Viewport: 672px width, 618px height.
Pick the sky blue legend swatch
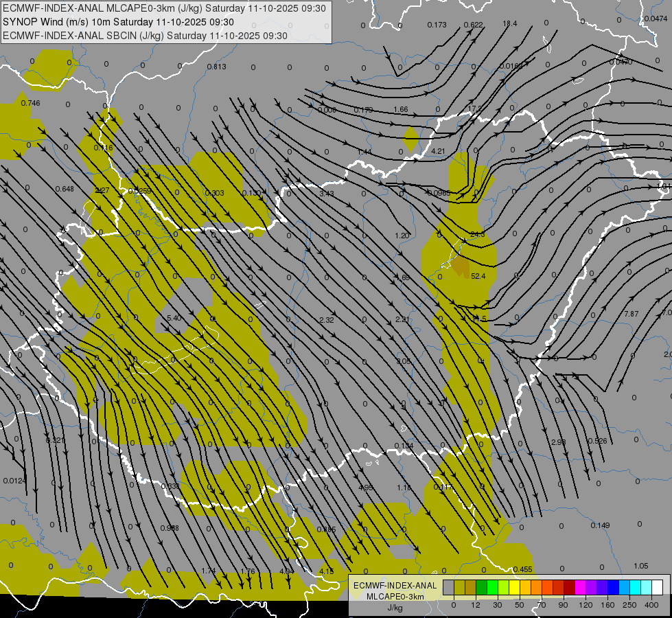pos(625,587)
